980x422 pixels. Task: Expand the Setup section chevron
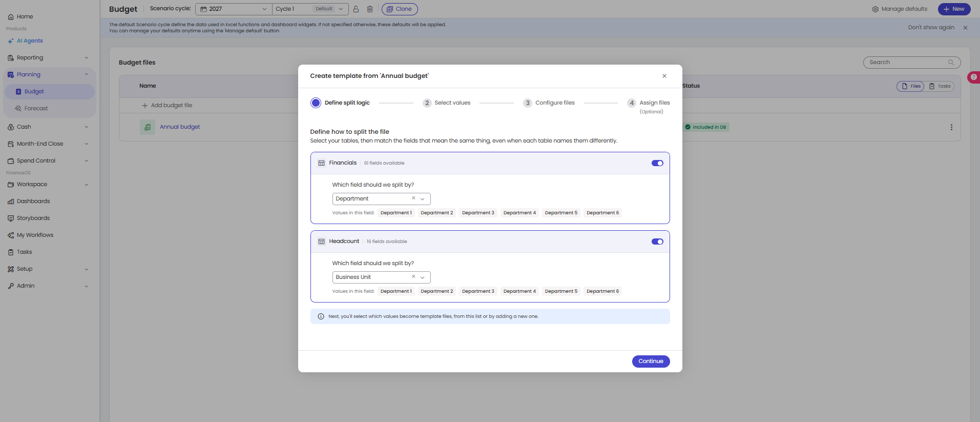[x=87, y=269]
